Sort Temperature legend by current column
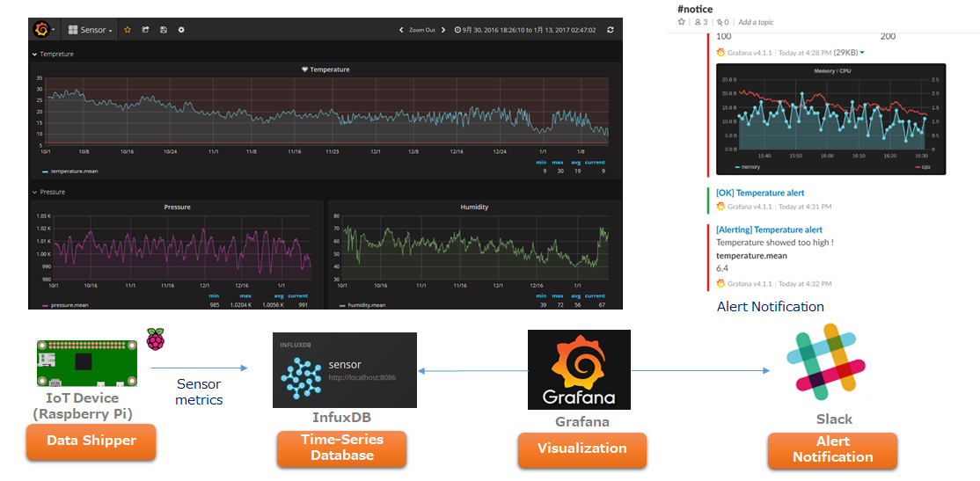 click(595, 163)
